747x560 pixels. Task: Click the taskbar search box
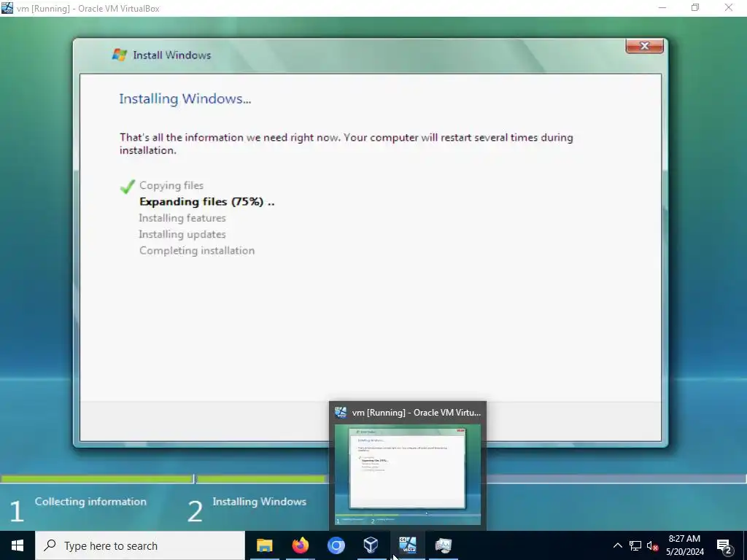(x=140, y=545)
